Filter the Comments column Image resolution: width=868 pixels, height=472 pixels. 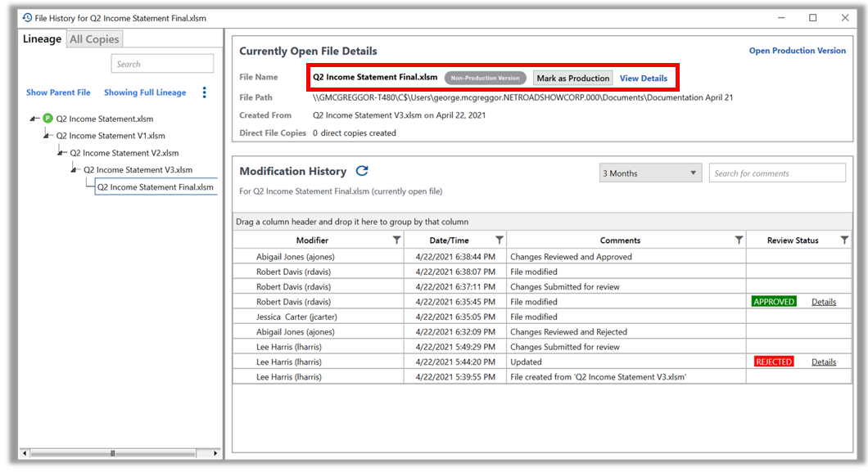click(x=739, y=240)
